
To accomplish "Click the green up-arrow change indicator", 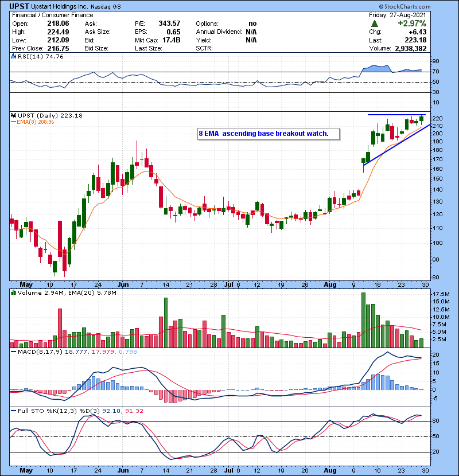I will point(375,24).
